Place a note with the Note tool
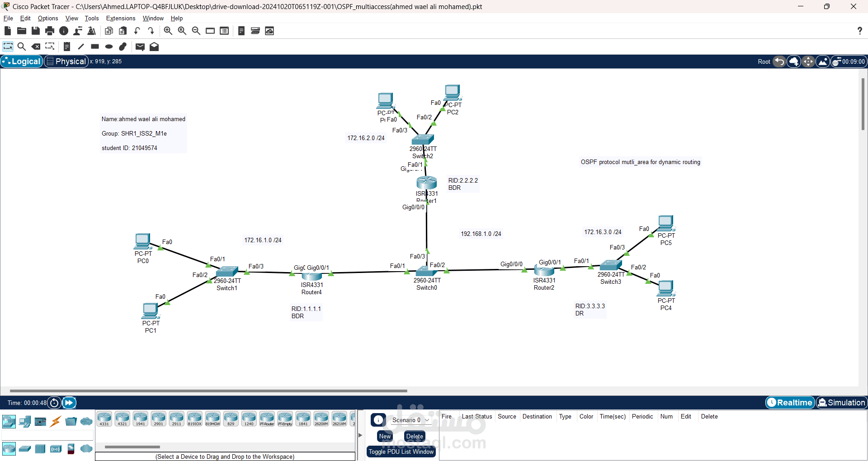This screenshot has height=461, width=868. point(66,47)
